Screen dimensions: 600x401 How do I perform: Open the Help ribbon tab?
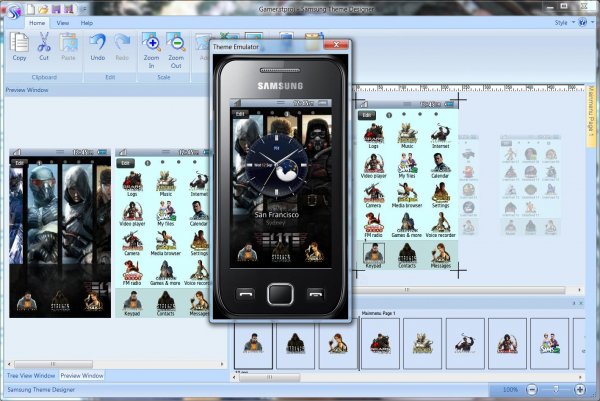pyautogui.click(x=87, y=23)
